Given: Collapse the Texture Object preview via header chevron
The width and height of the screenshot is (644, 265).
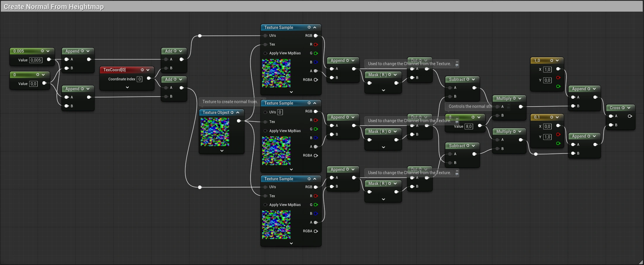Looking at the screenshot, I should pyautogui.click(x=238, y=112).
